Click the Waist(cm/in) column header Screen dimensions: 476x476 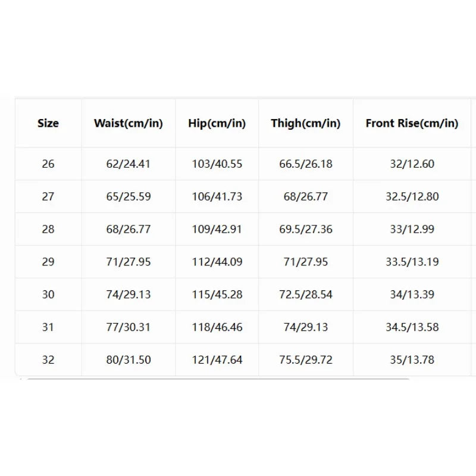(x=129, y=123)
